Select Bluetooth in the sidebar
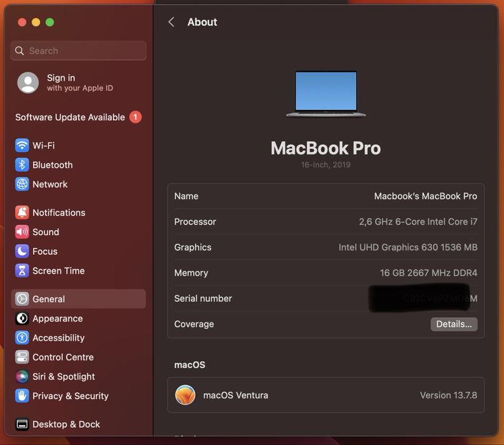The image size is (504, 445). (x=53, y=165)
